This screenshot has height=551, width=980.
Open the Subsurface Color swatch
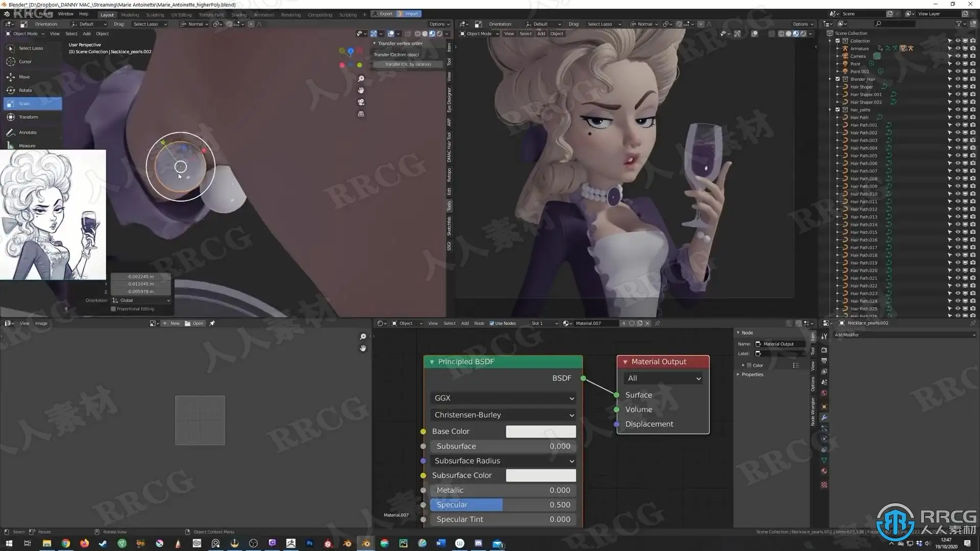tap(541, 475)
